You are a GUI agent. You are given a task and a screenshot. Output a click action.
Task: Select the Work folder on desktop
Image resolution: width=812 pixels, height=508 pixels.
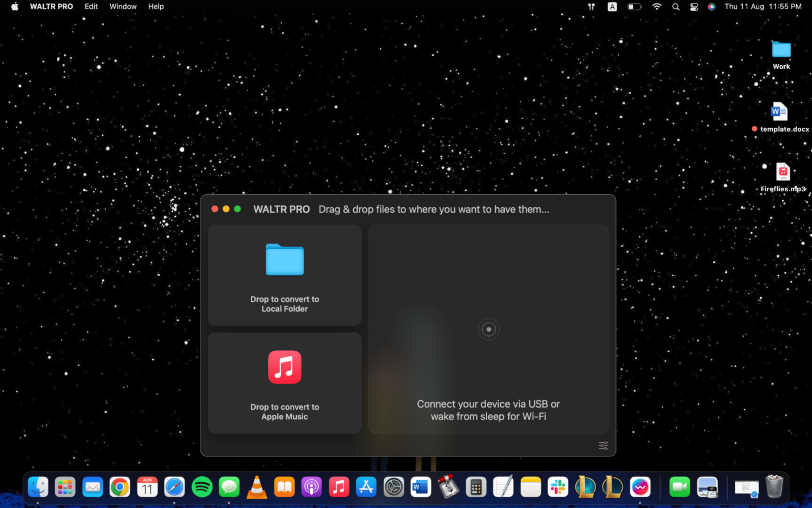[781, 55]
